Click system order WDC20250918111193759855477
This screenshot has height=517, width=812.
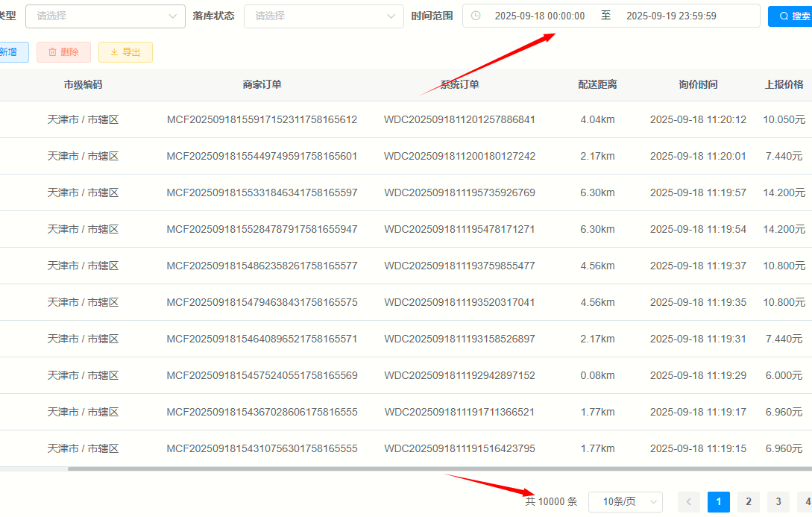[459, 266]
